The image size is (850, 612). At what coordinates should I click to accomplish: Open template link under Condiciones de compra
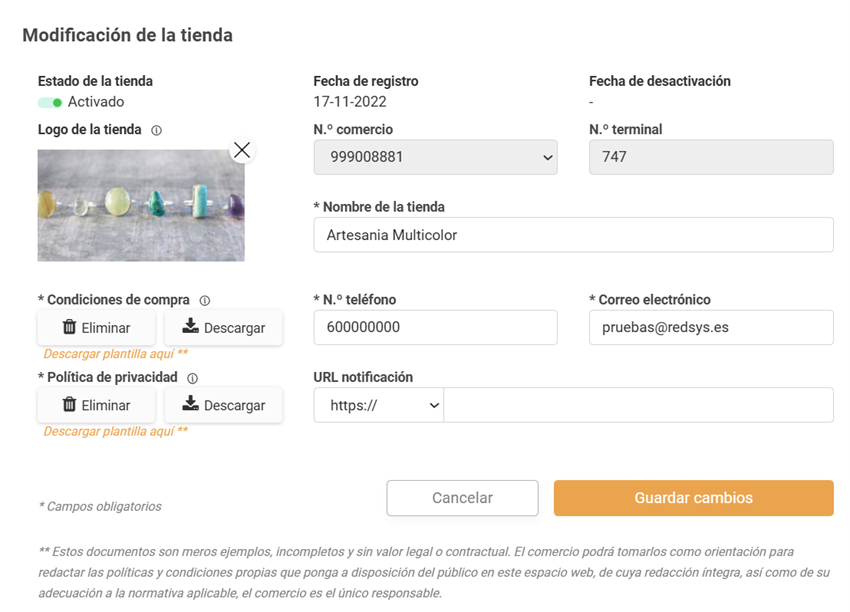pyautogui.click(x=115, y=353)
